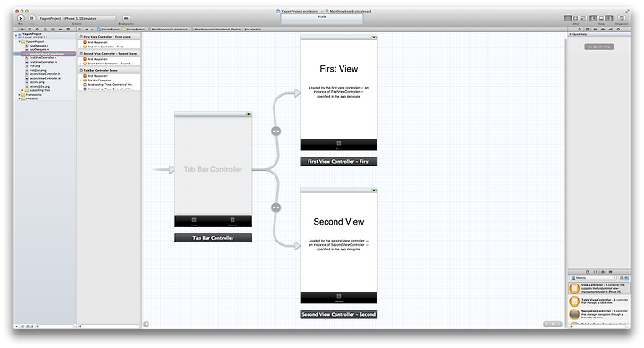Show the Project navigator tab

[22, 30]
